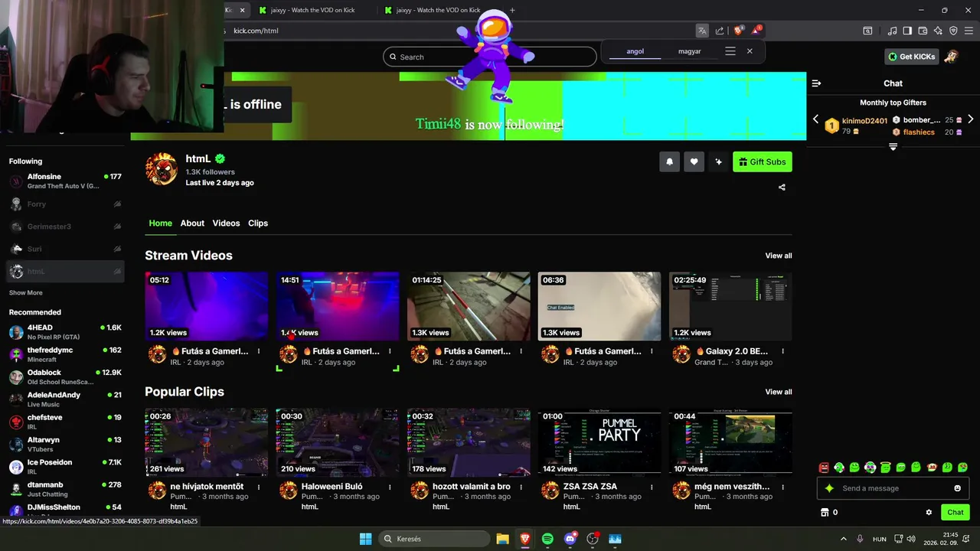The image size is (980, 551).
Task: Open the 01:14:25 stream video thumbnail
Action: [469, 306]
